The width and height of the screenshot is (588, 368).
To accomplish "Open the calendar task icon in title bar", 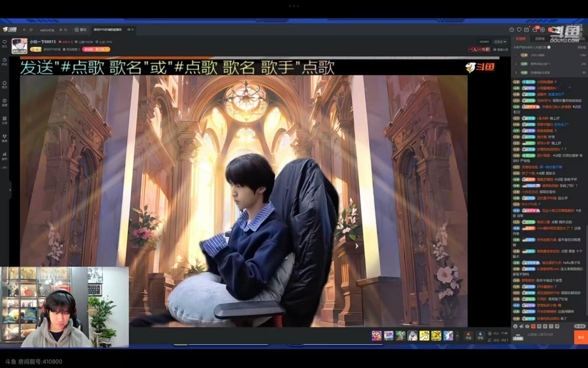I will [526, 30].
